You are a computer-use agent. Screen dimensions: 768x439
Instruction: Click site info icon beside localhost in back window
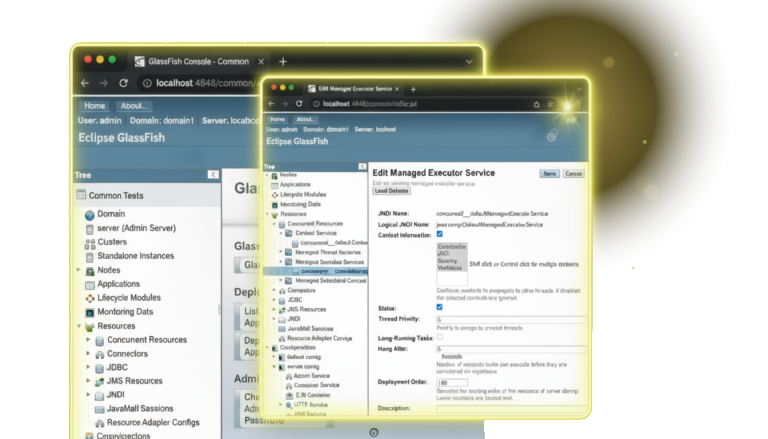(x=147, y=83)
